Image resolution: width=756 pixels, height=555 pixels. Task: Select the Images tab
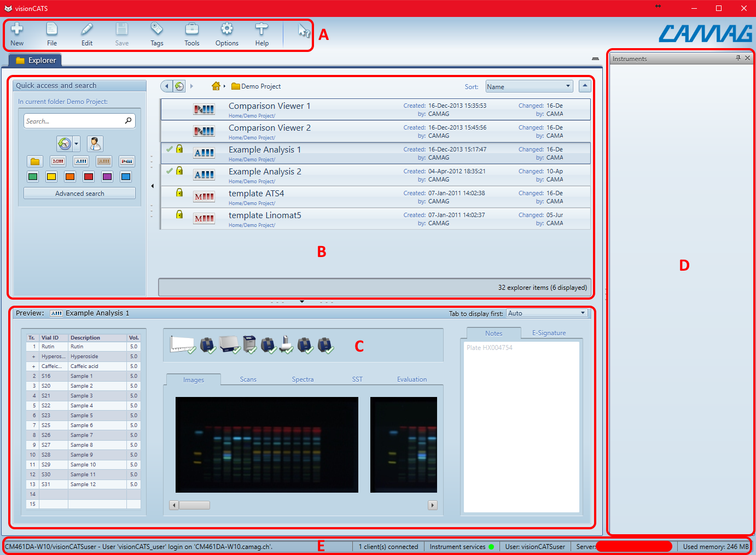[194, 379]
